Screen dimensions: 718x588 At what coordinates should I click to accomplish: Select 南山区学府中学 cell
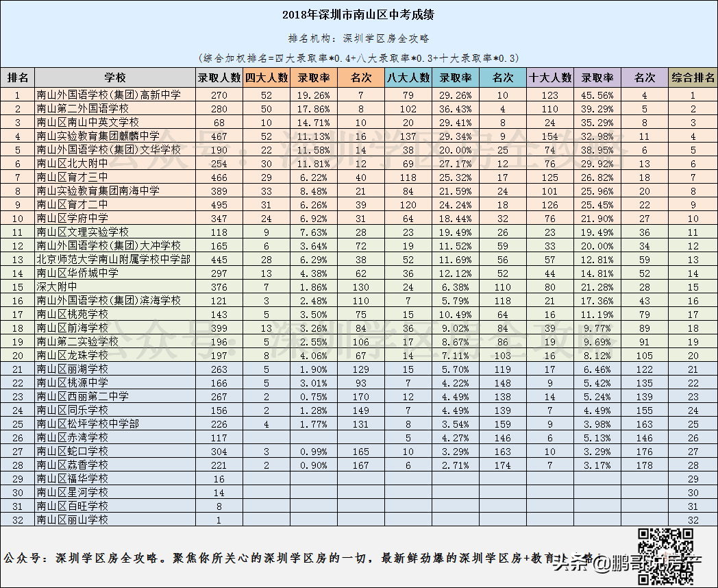115,218
